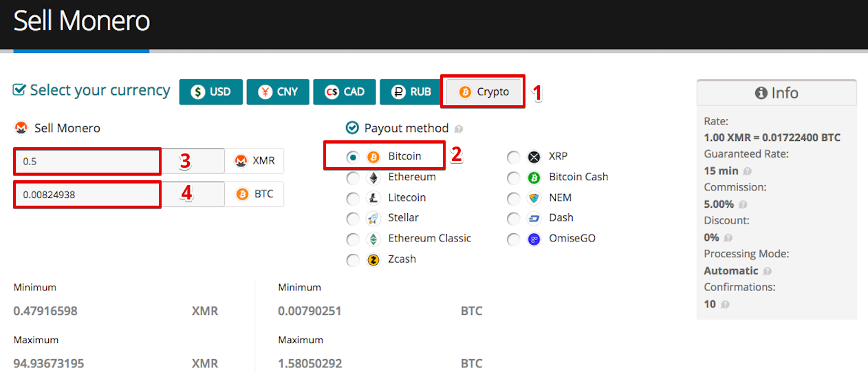Image resolution: width=868 pixels, height=379 pixels.
Task: Click the Ethereum Classic green icon
Action: 373,239
